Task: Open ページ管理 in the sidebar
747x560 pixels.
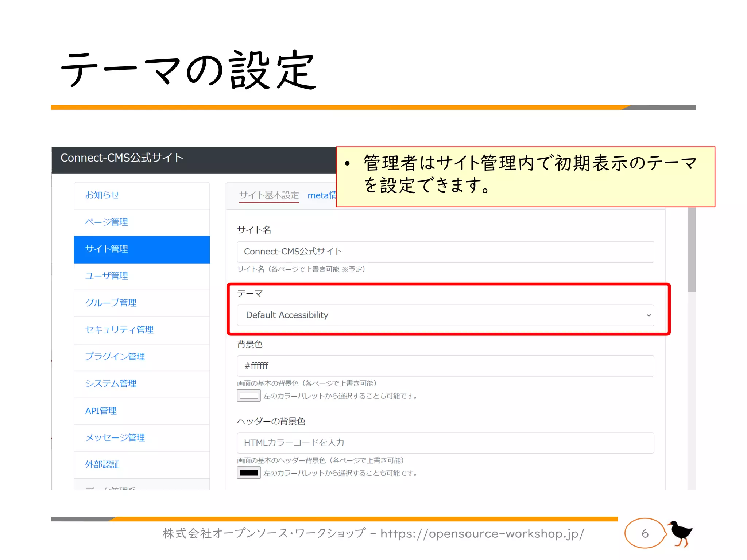Action: (x=142, y=222)
